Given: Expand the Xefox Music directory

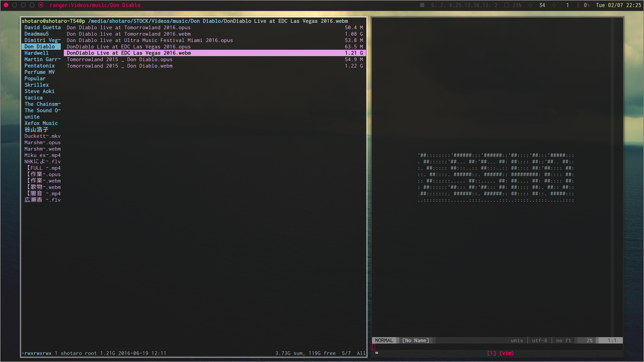Looking at the screenshot, I should tap(41, 123).
